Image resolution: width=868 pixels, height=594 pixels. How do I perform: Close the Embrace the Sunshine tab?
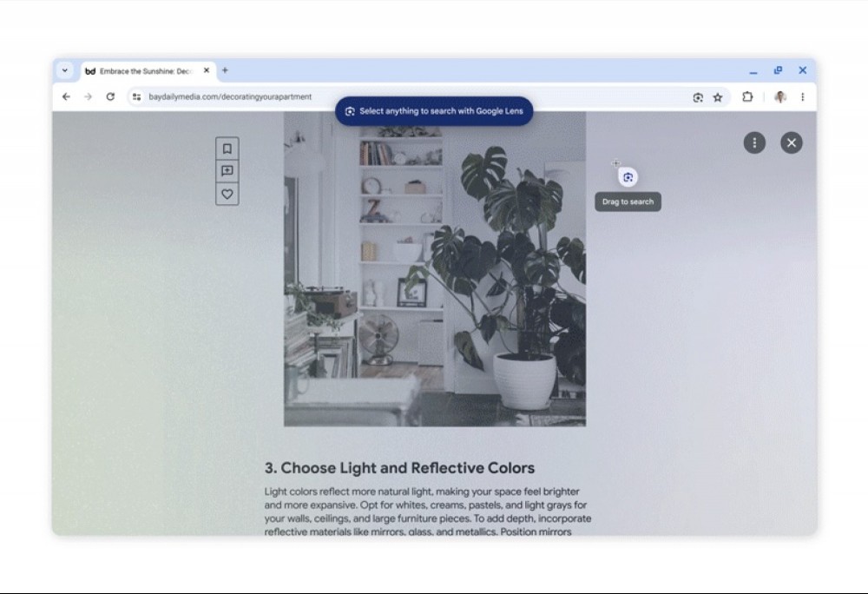(x=207, y=70)
